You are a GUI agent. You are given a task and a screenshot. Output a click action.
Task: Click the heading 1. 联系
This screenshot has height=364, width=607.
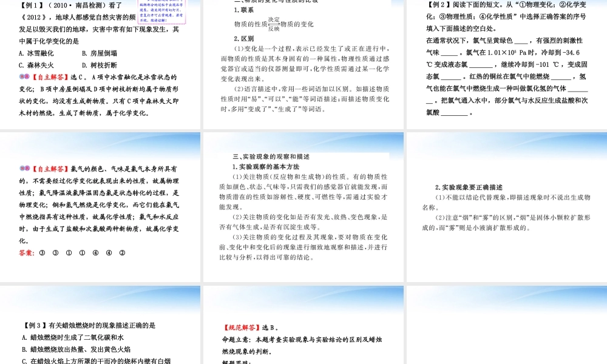[244, 10]
